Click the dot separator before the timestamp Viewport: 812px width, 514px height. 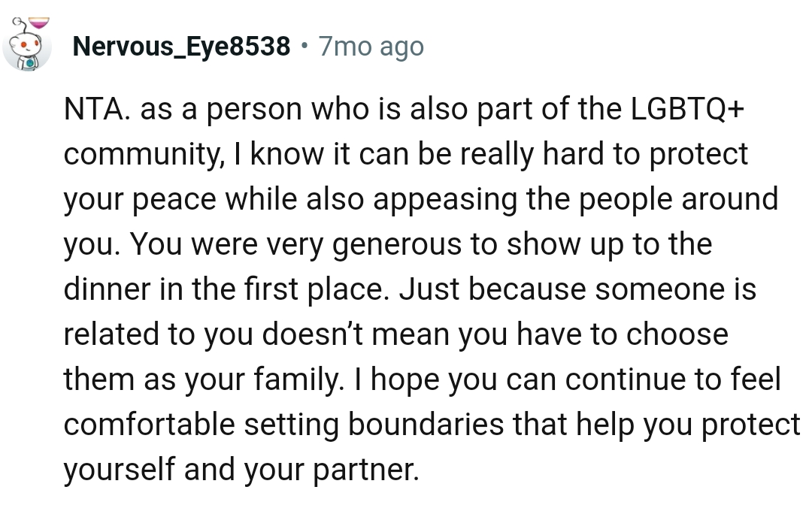pos(304,47)
